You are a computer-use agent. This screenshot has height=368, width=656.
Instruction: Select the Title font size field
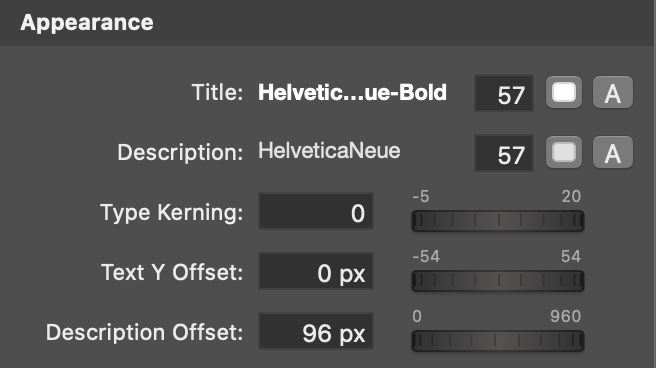[504, 93]
